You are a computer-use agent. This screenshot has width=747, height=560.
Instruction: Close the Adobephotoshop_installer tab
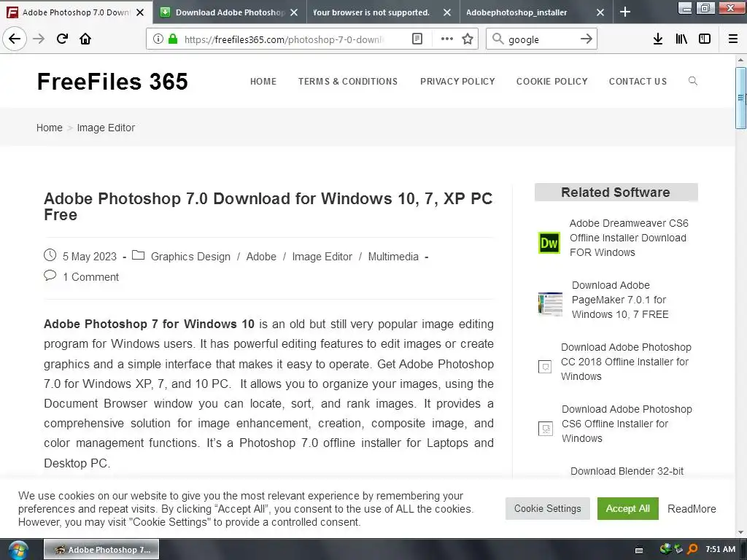click(x=600, y=12)
